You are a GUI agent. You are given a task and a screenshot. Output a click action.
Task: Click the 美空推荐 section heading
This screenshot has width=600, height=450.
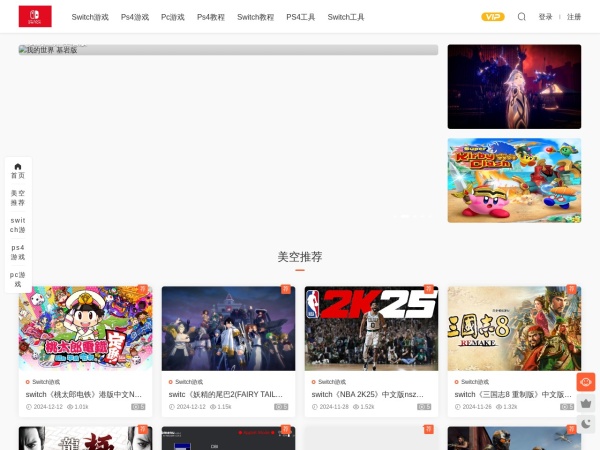300,257
